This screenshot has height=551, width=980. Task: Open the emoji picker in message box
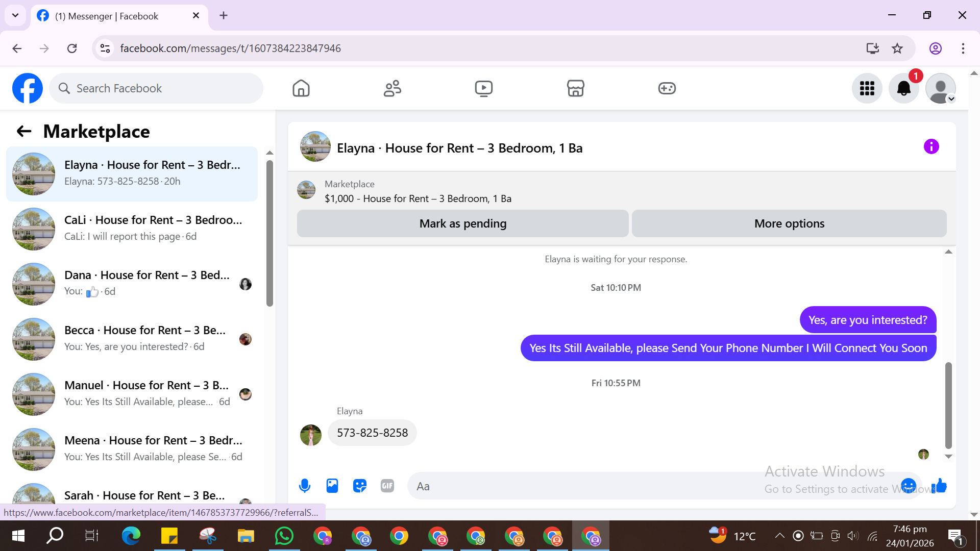(x=908, y=486)
